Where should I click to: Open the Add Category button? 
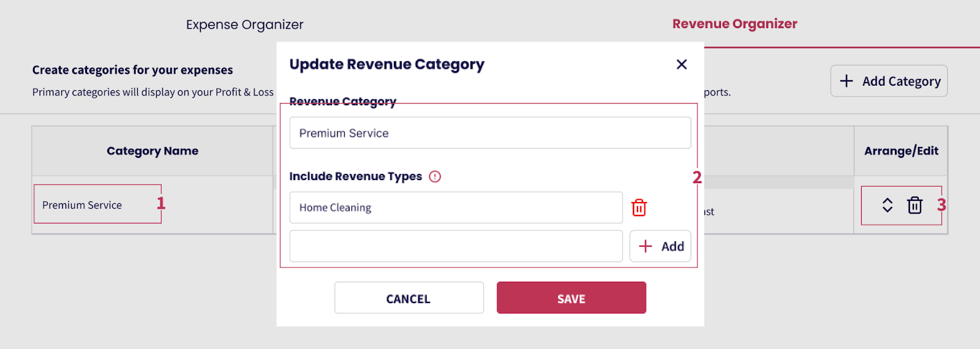click(x=889, y=81)
